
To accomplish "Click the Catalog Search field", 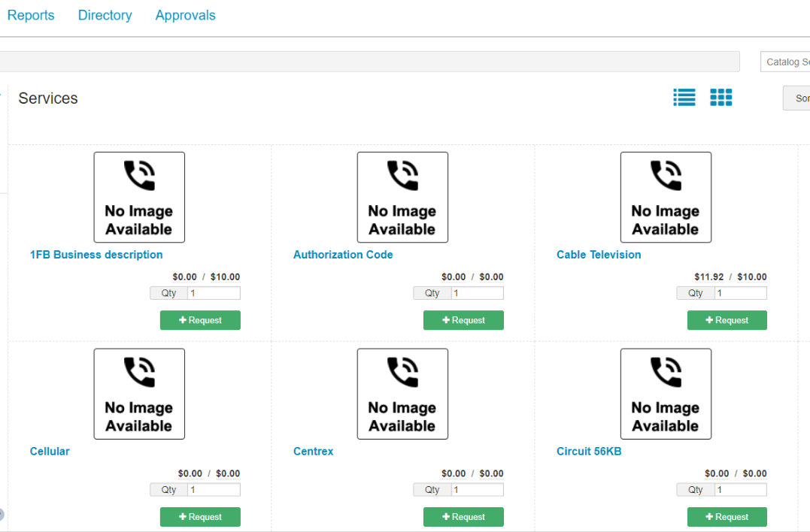I will tap(786, 62).
